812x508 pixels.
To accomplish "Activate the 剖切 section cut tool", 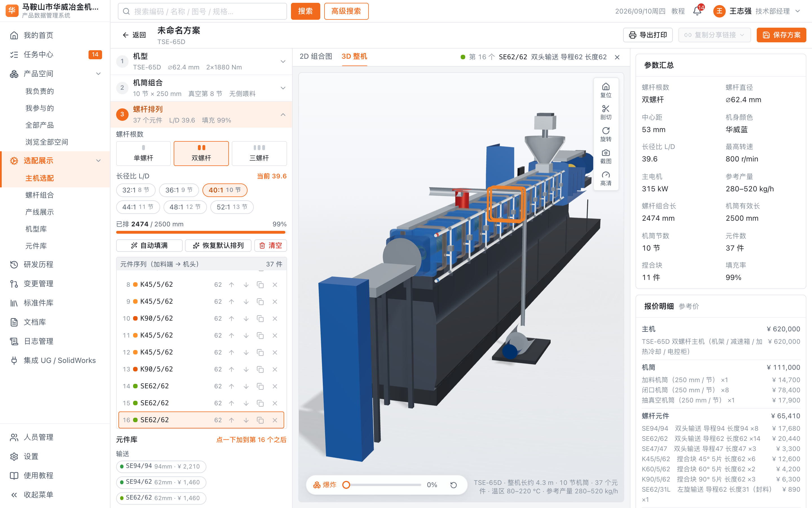I will click(605, 112).
